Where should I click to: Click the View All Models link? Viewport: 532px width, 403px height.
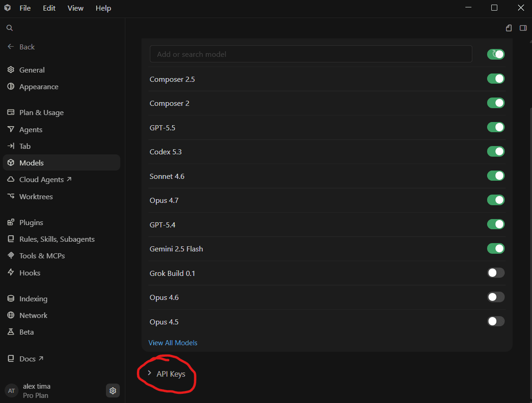[173, 342]
